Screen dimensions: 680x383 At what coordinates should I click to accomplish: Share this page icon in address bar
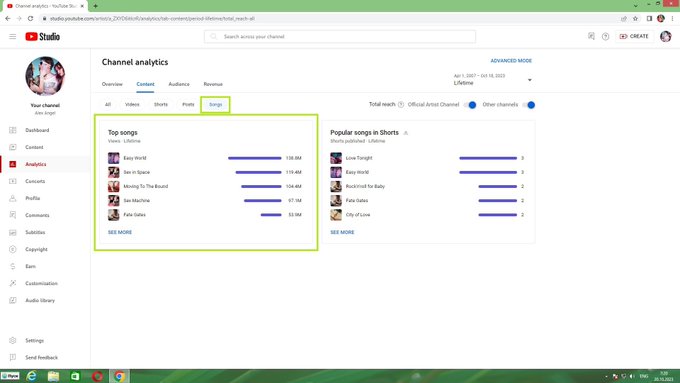pyautogui.click(x=624, y=18)
